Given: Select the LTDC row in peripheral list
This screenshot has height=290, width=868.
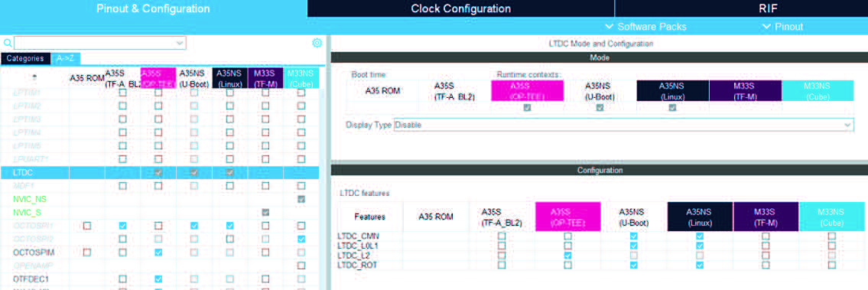Looking at the screenshot, I should pos(159,173).
